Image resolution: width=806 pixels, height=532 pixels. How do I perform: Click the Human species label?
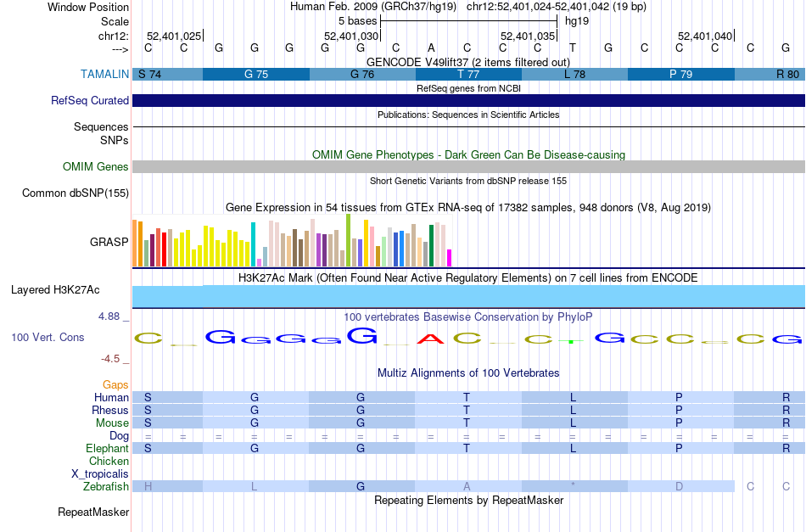point(111,397)
